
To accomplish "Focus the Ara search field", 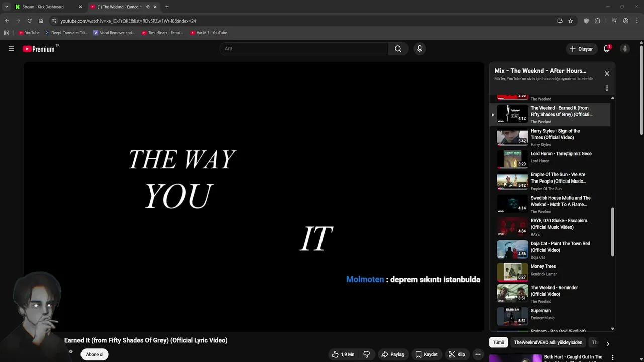I will tap(304, 49).
